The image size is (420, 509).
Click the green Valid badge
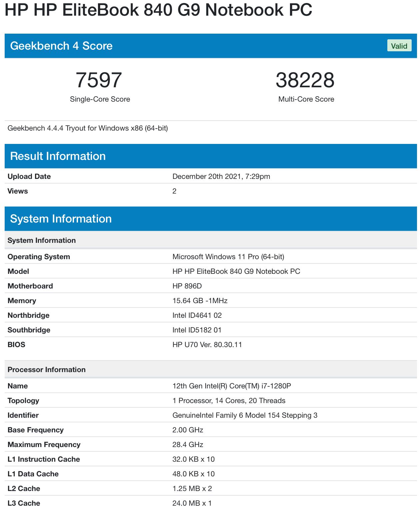point(399,46)
